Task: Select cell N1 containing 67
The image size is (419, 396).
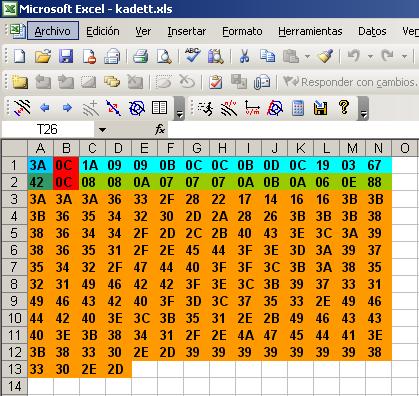Action: [x=378, y=165]
